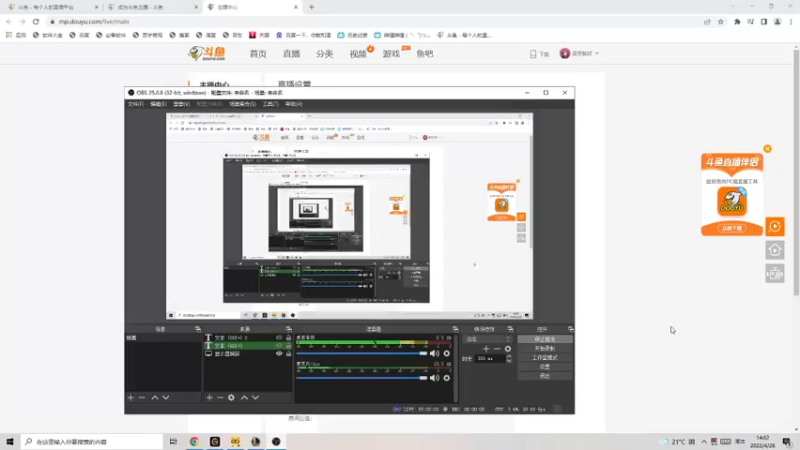Move the scene down in the Scenes list
Viewport: 800px width, 450px height.
click(166, 397)
